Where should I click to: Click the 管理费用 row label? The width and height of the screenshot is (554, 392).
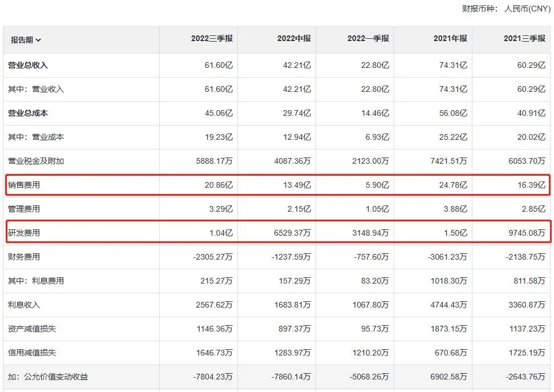24,209
